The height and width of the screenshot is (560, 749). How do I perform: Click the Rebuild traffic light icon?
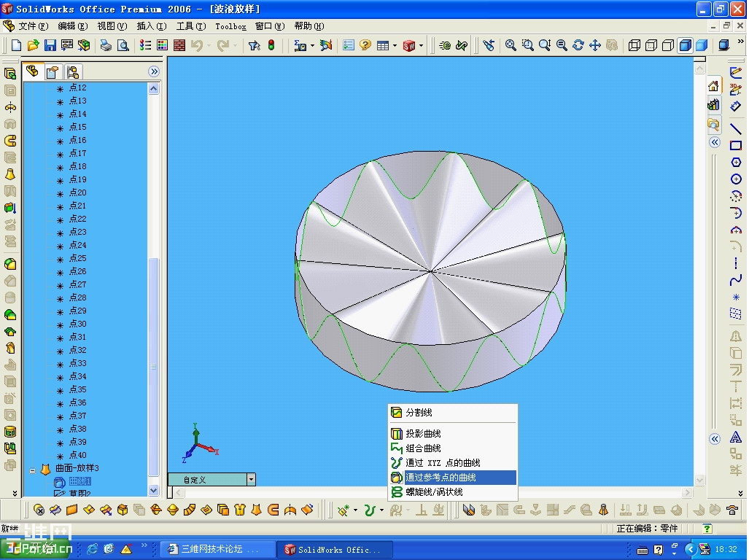[x=271, y=45]
